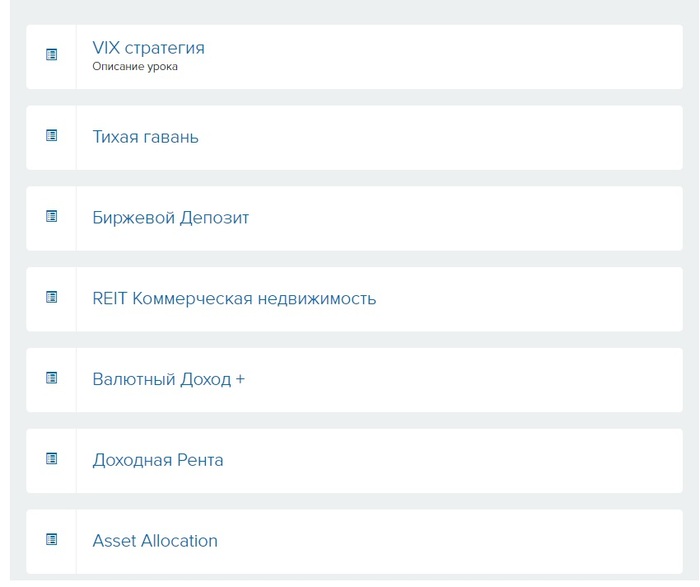The width and height of the screenshot is (700, 587).
Task: Click the list icon beside Биржевой Депозит
Action: [x=52, y=216]
